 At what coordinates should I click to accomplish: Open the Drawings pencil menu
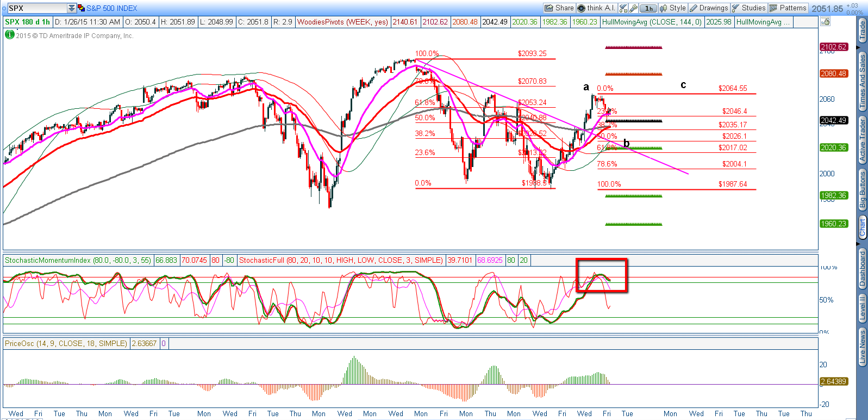point(709,8)
